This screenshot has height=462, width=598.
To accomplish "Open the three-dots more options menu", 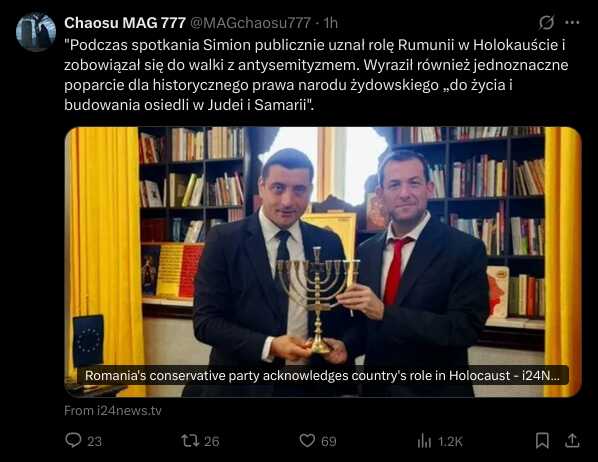I will pyautogui.click(x=572, y=23).
